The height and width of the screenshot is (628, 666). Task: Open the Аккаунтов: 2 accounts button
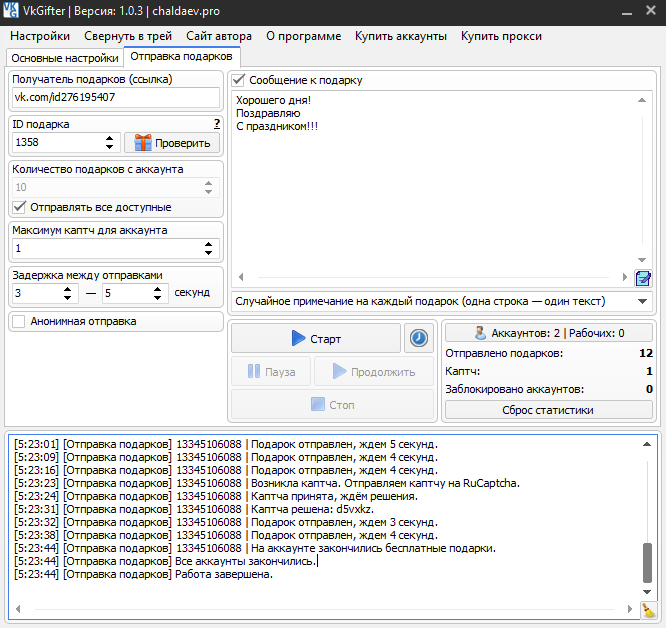pyautogui.click(x=548, y=333)
